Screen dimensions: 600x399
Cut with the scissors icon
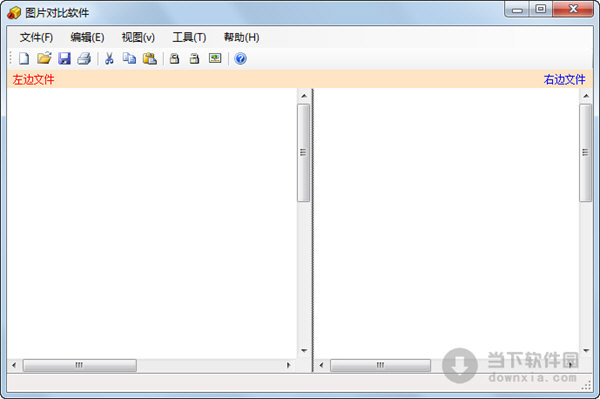(109, 59)
